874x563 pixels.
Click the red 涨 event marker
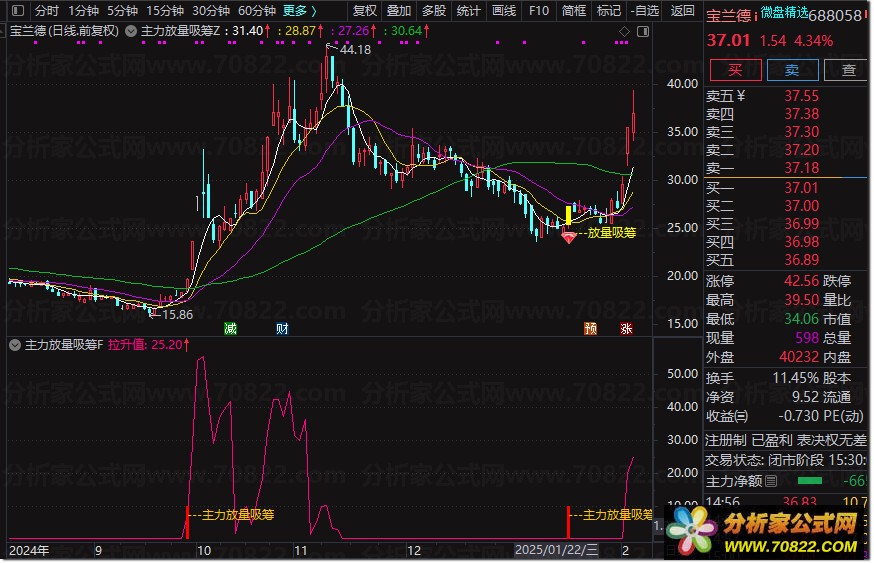pyautogui.click(x=626, y=328)
